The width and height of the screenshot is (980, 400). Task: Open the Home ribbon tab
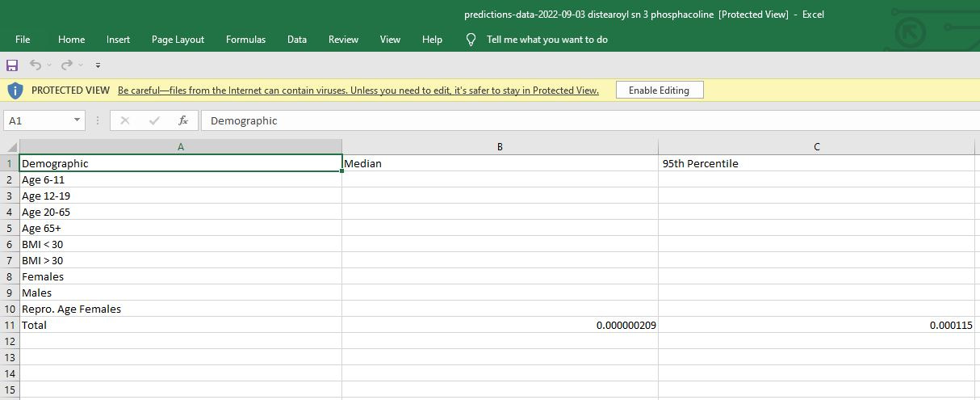[x=71, y=39]
